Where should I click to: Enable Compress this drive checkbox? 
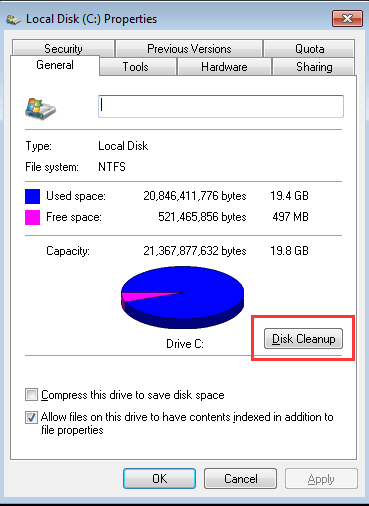(x=31, y=395)
